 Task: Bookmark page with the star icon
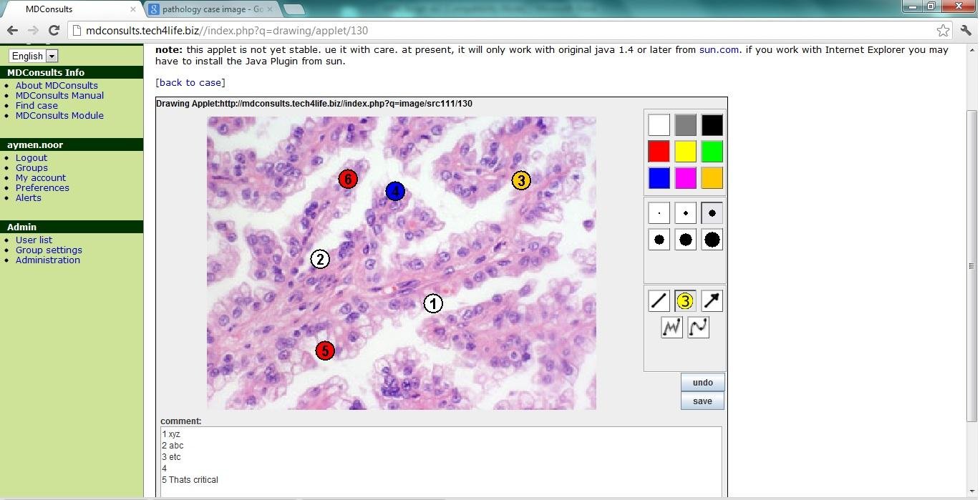click(943, 30)
